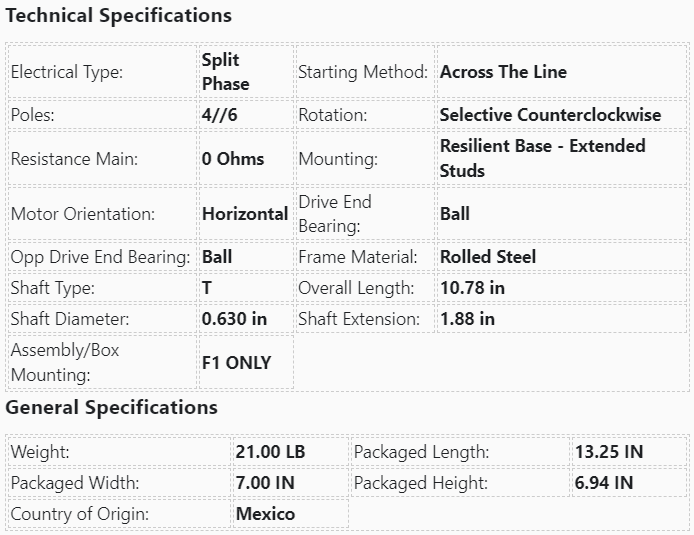Click the Poles value 4//6
The width and height of the screenshot is (694, 535).
[220, 115]
